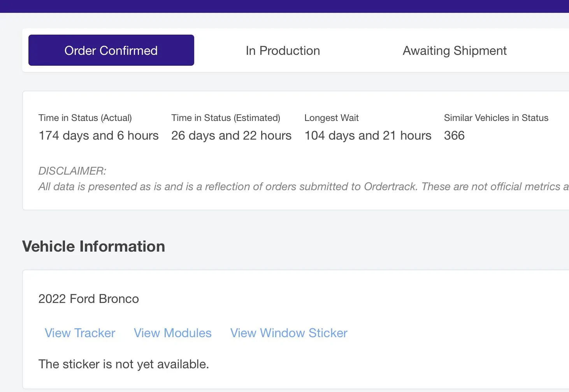The image size is (569, 392).
Task: Click the 2022 Ford Bronco text
Action: pyautogui.click(x=89, y=299)
